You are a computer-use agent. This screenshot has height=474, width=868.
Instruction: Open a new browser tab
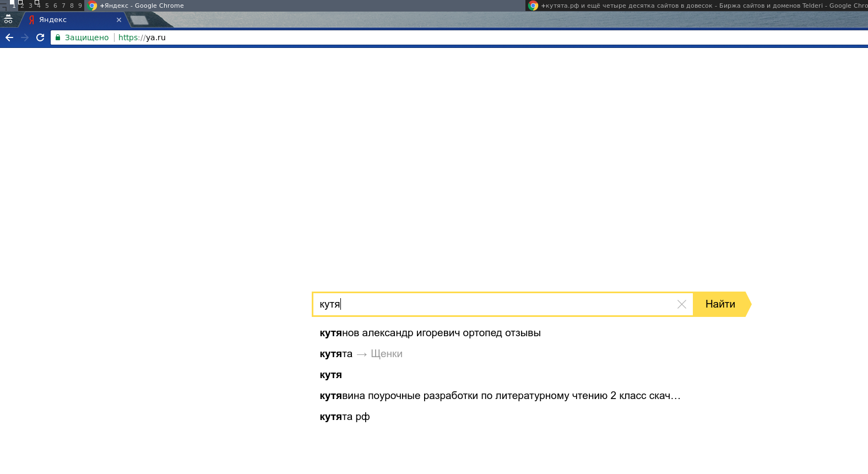[139, 20]
